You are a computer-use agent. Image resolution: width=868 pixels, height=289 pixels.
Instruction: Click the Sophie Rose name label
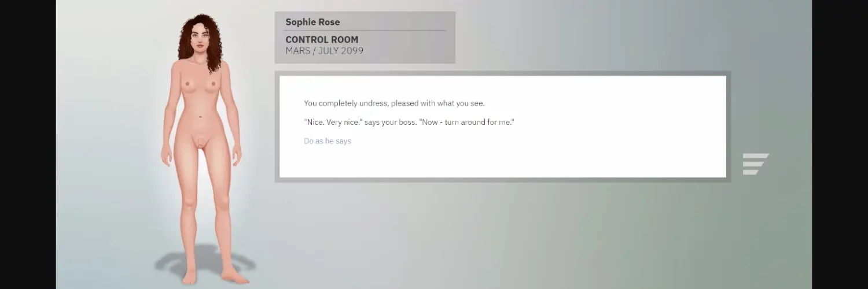coord(312,22)
